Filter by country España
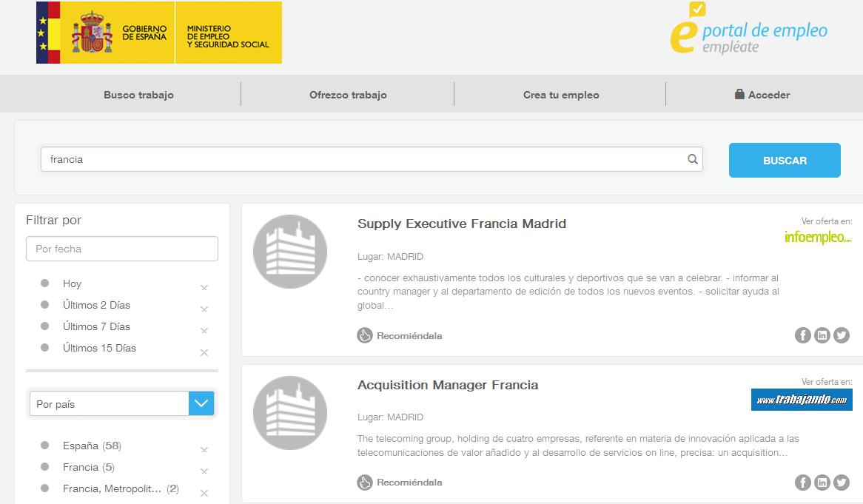Image resolution: width=863 pixels, height=504 pixels. [81, 446]
